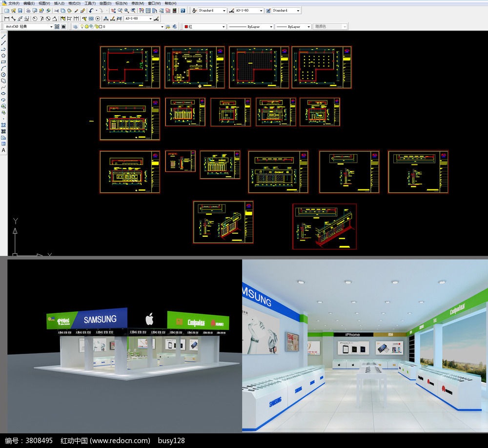The height and width of the screenshot is (448, 488).
Task: Create a new drawing file
Action: [x=7, y=11]
